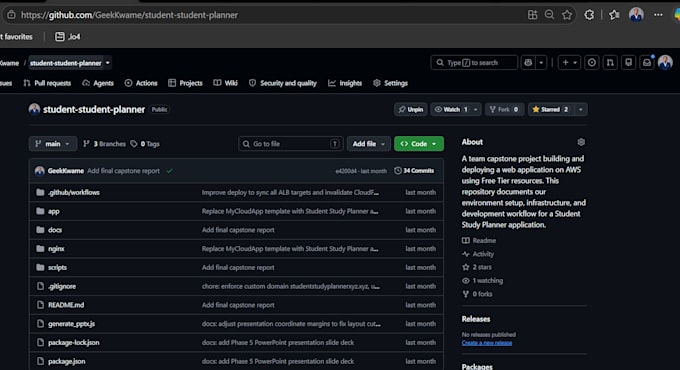Open the Actions tab
The image size is (680, 370).
[141, 83]
